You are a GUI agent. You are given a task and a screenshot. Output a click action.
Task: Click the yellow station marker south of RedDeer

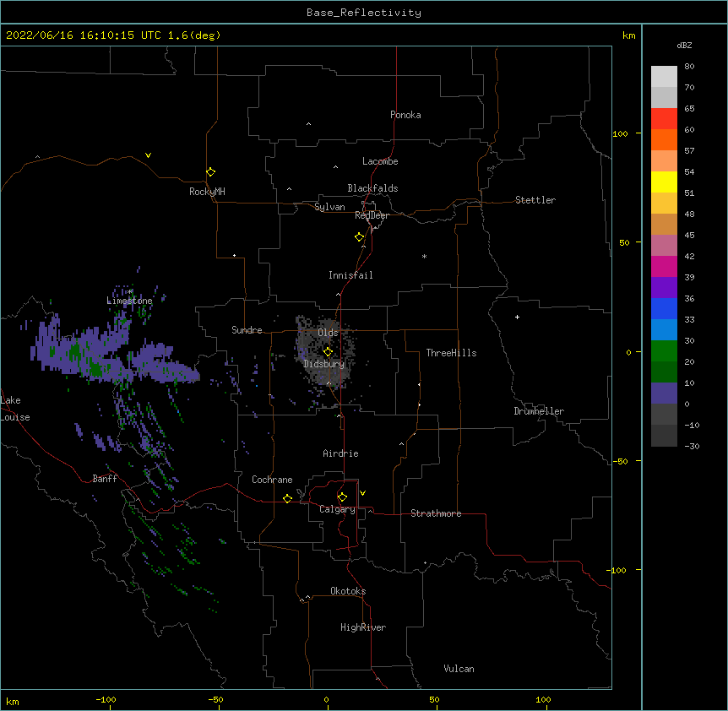(359, 237)
